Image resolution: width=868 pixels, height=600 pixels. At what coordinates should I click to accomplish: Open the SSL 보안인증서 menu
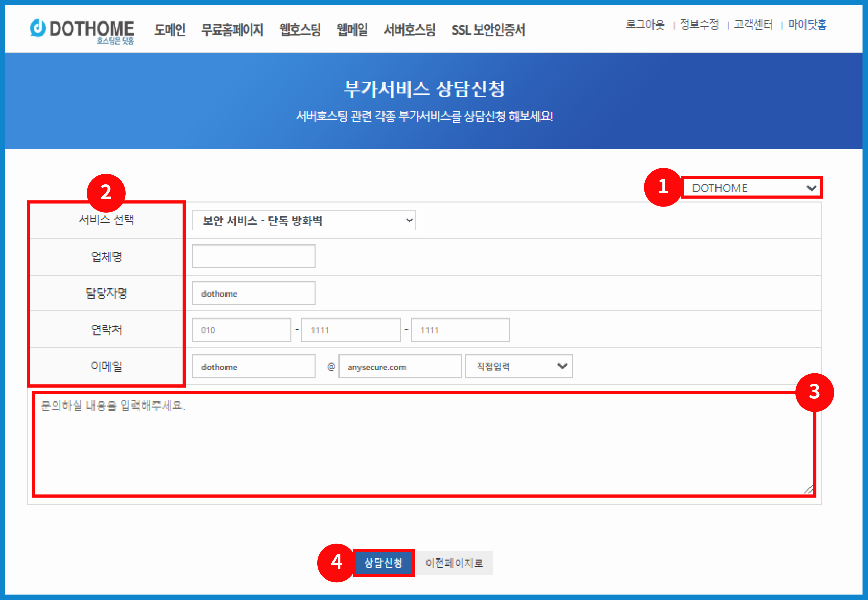(488, 29)
